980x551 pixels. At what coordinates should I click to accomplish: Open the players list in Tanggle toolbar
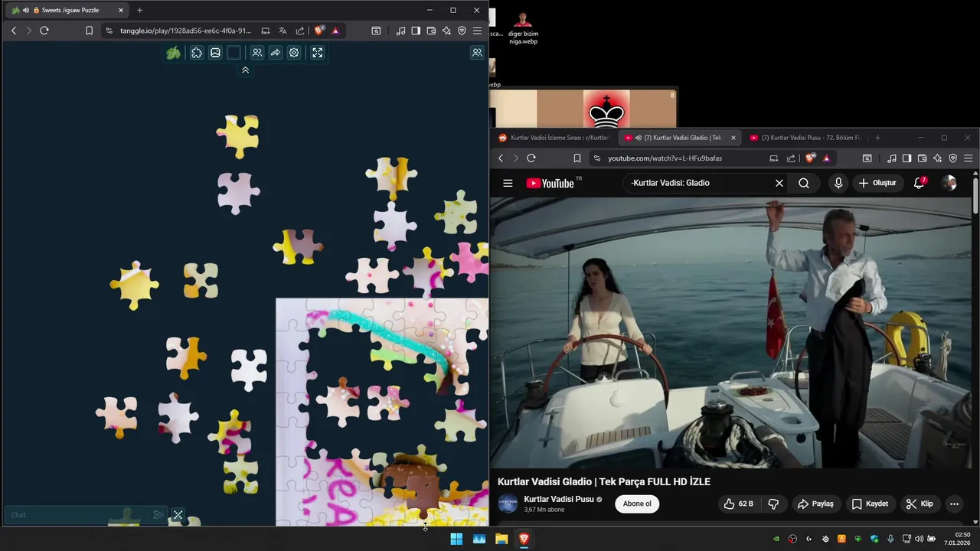(257, 53)
